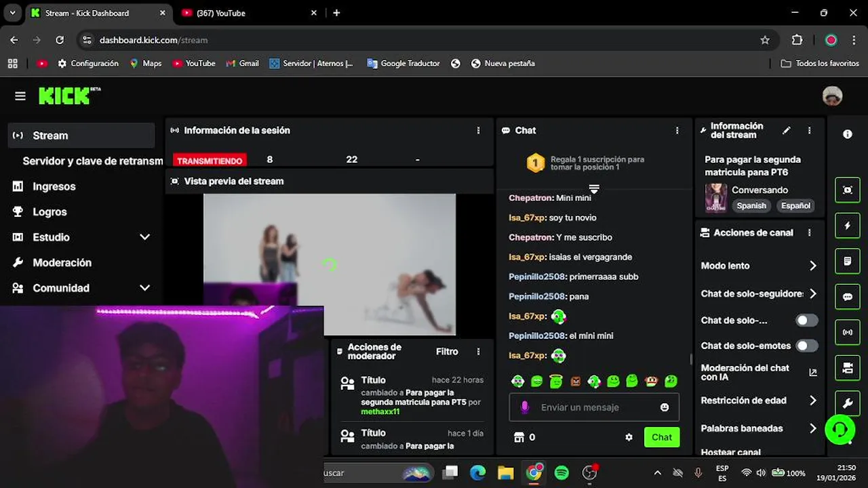Expand the Estudio sidebar section
Screen dimensions: 868x488
(144, 237)
